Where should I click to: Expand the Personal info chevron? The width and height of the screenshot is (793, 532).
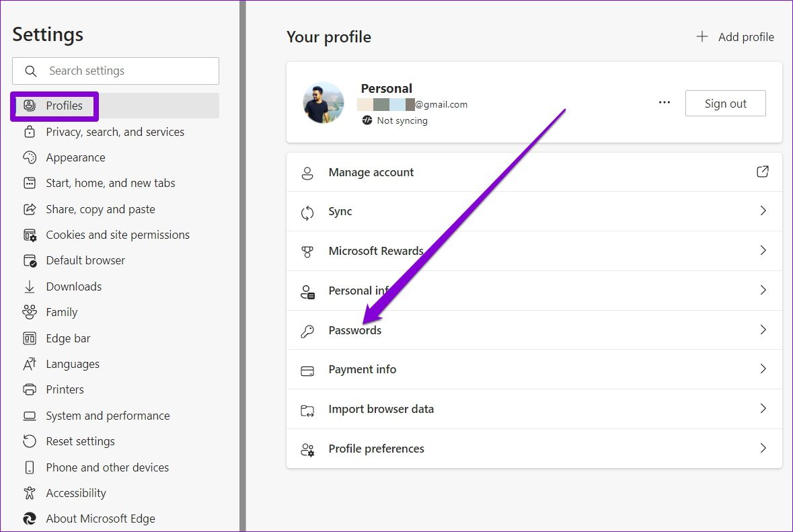[763, 290]
